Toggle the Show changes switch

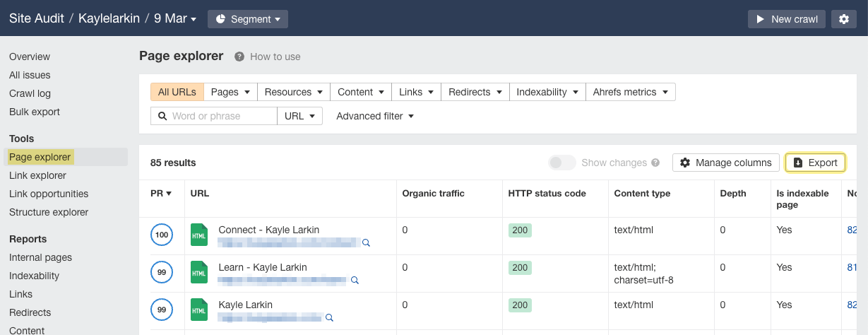562,163
